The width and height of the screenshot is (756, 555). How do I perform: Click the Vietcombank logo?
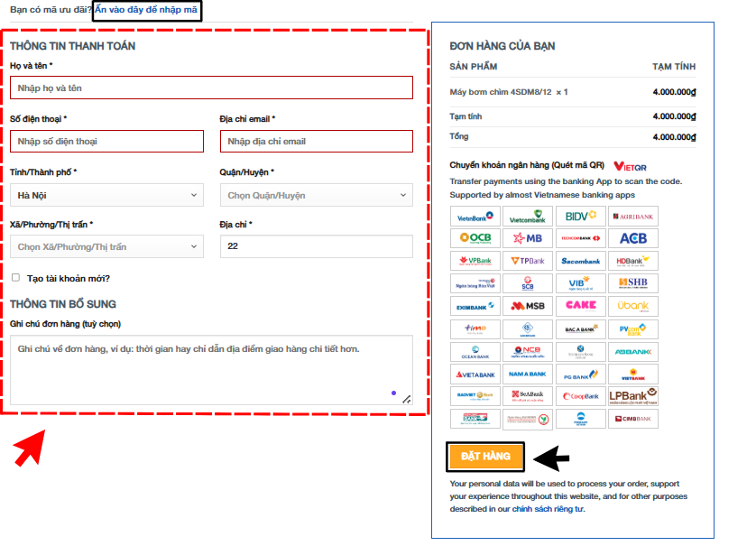tap(527, 217)
